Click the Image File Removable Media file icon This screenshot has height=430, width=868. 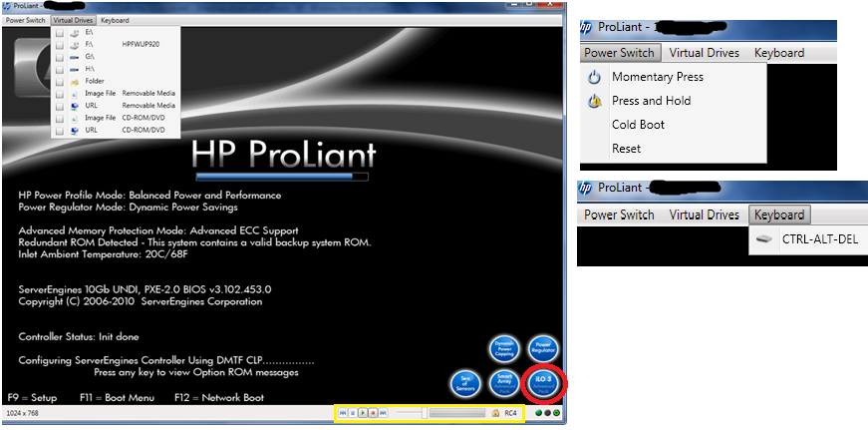pos(75,93)
